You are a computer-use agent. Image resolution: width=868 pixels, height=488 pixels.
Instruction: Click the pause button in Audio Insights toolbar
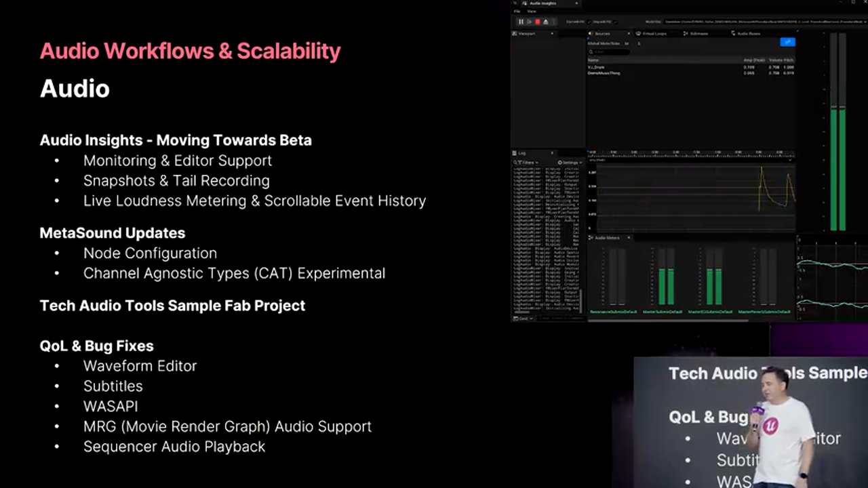click(521, 22)
